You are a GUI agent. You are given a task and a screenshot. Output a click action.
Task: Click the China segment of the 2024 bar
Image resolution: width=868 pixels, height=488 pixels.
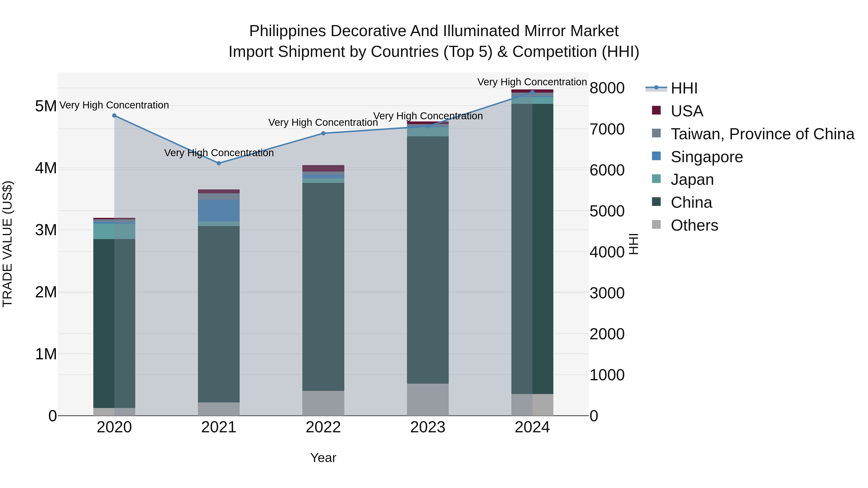pyautogui.click(x=532, y=249)
